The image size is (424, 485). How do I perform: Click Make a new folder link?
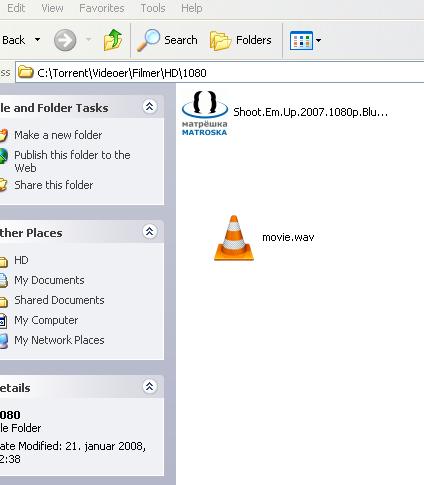[x=58, y=135]
